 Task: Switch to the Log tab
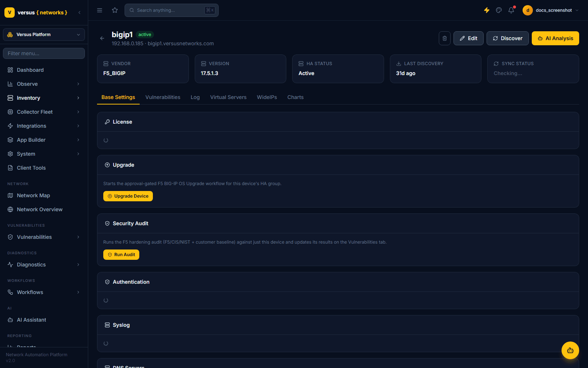coord(195,97)
